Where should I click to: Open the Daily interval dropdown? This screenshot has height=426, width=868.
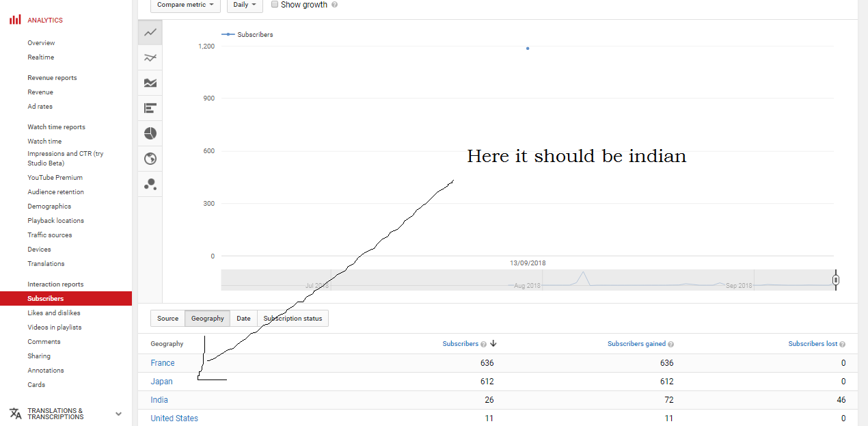245,5
